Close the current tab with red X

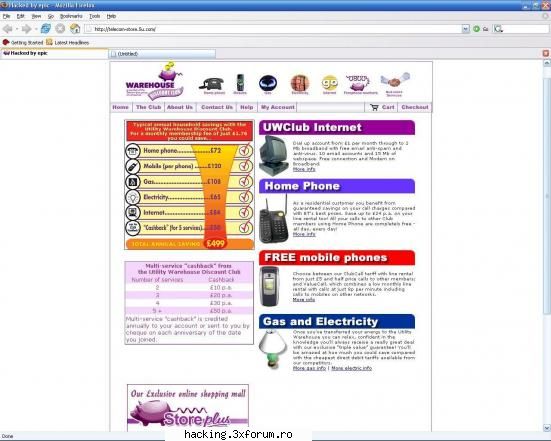(546, 53)
